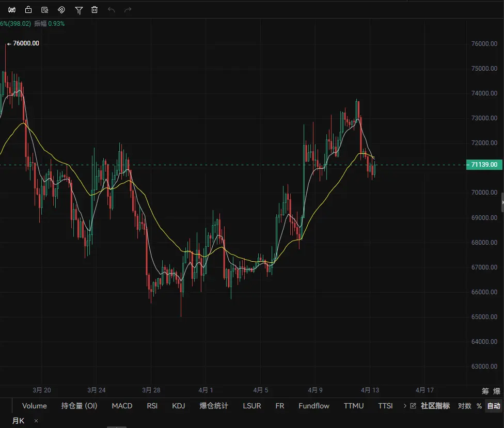504x428 pixels.
Task: Click the trash delete drawings icon
Action: (94, 10)
